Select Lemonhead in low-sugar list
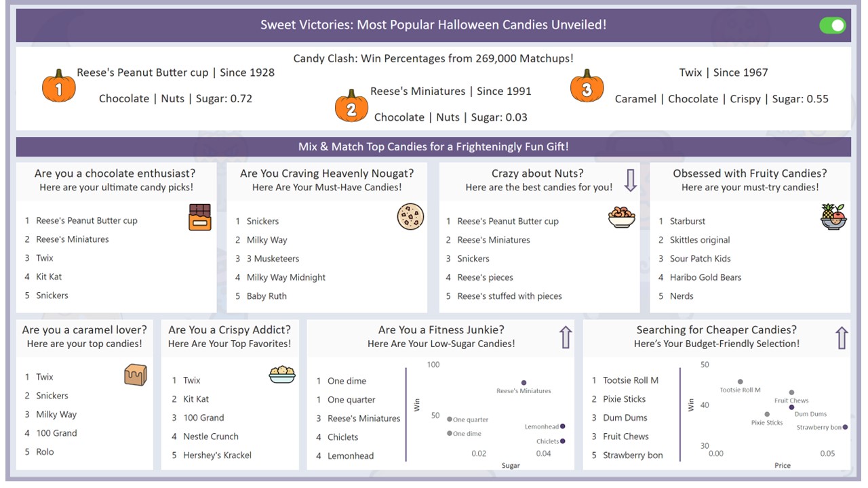The image size is (868, 488). [x=351, y=456]
